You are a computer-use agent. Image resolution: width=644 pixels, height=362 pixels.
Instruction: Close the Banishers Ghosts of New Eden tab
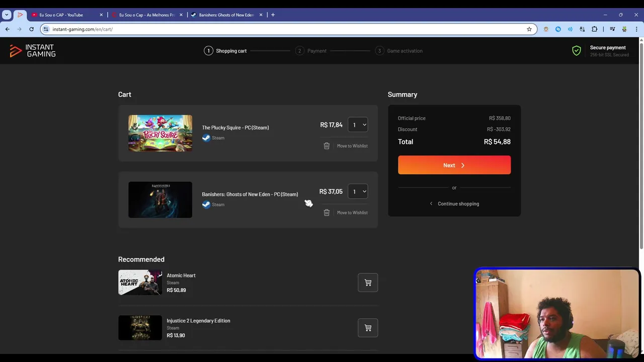click(261, 15)
